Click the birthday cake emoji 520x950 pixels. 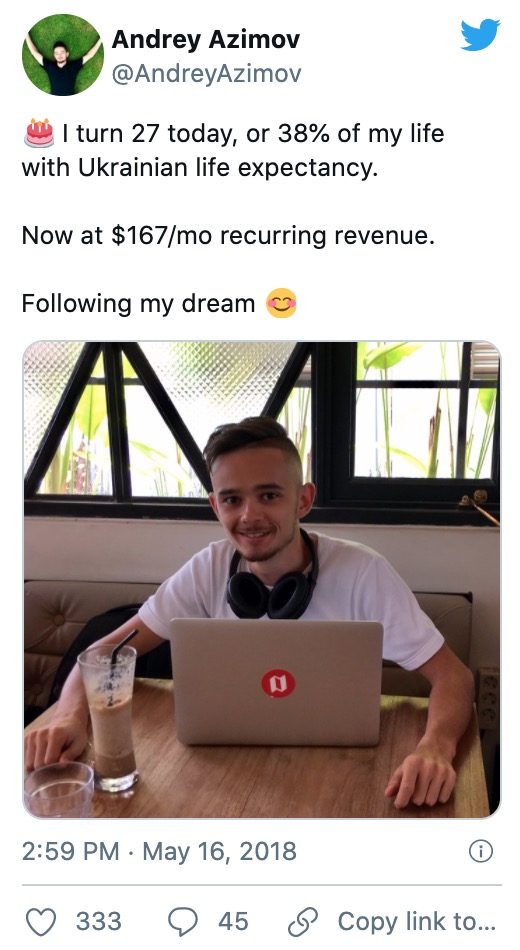coord(39,133)
